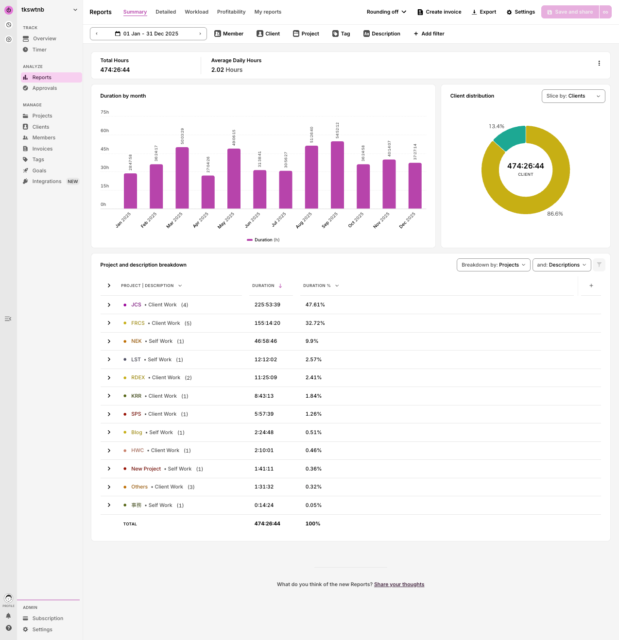Toggle Duration legend in bar chart
The image size is (619, 640).
coord(263,240)
